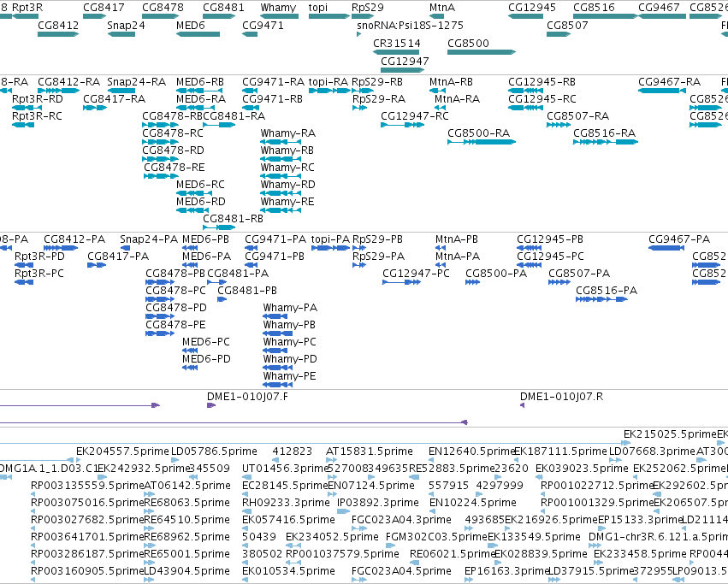
Task: Select the MED6-RB transcript
Action: point(199,91)
